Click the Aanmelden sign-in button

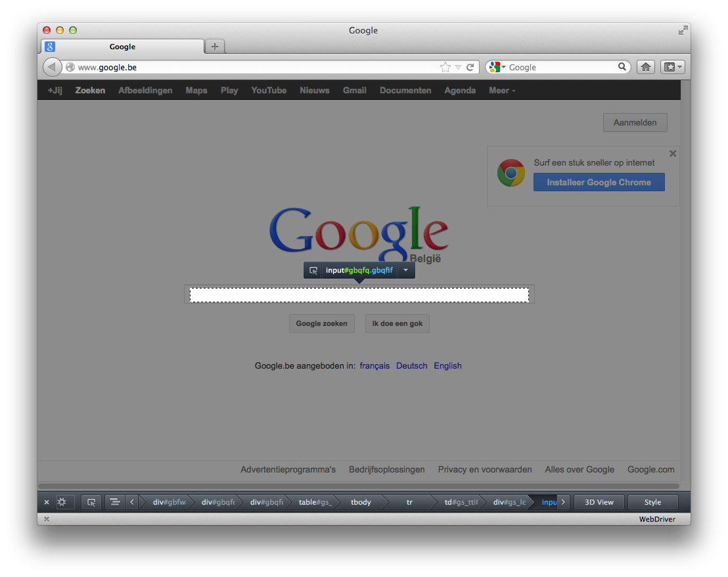coord(635,122)
